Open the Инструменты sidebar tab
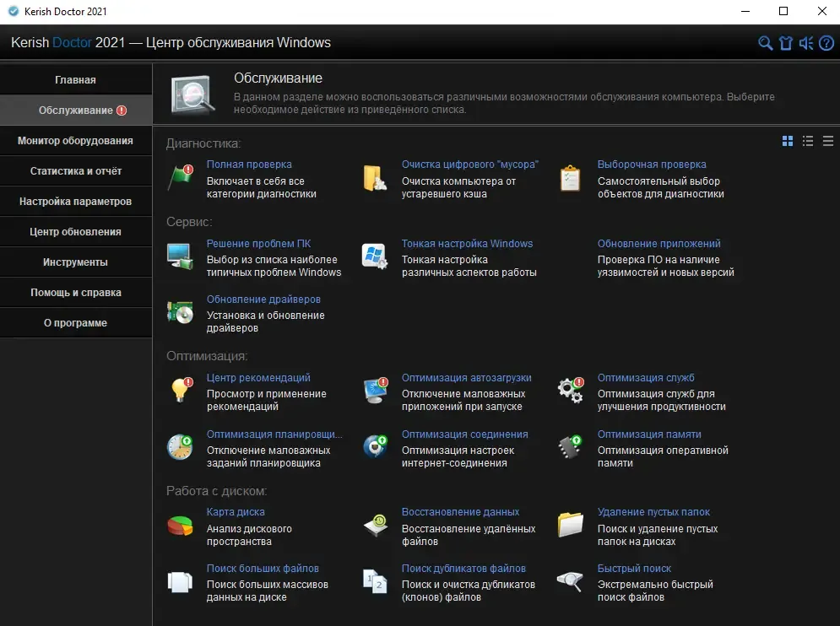This screenshot has height=626, width=840. [75, 262]
